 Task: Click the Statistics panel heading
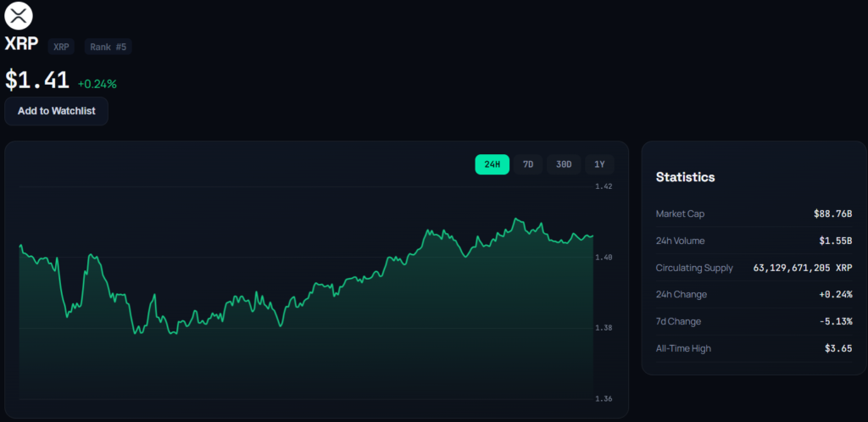point(685,177)
